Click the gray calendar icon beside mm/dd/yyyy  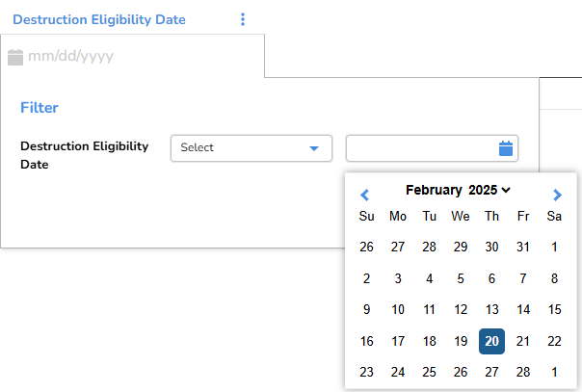coord(14,57)
